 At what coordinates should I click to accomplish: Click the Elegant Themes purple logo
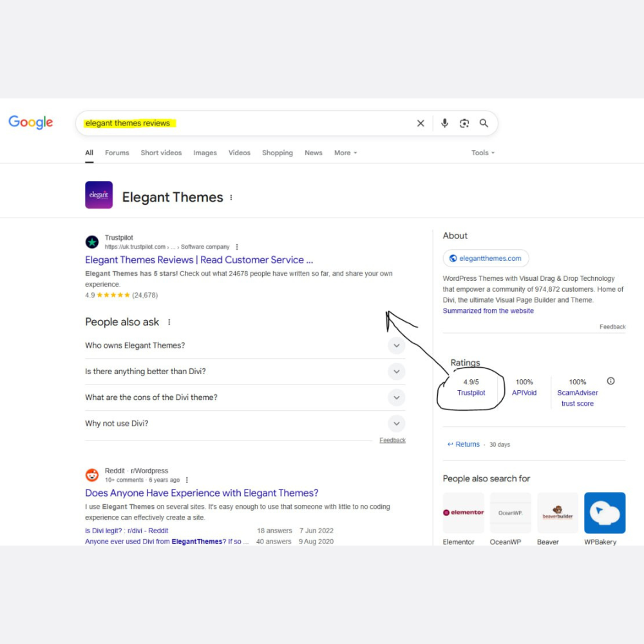[99, 194]
